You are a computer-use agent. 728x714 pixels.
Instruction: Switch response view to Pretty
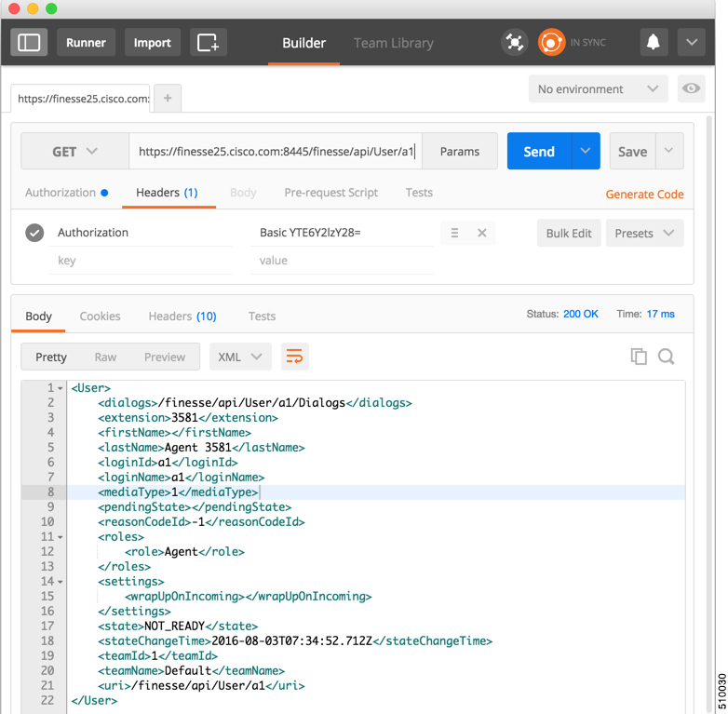(51, 357)
